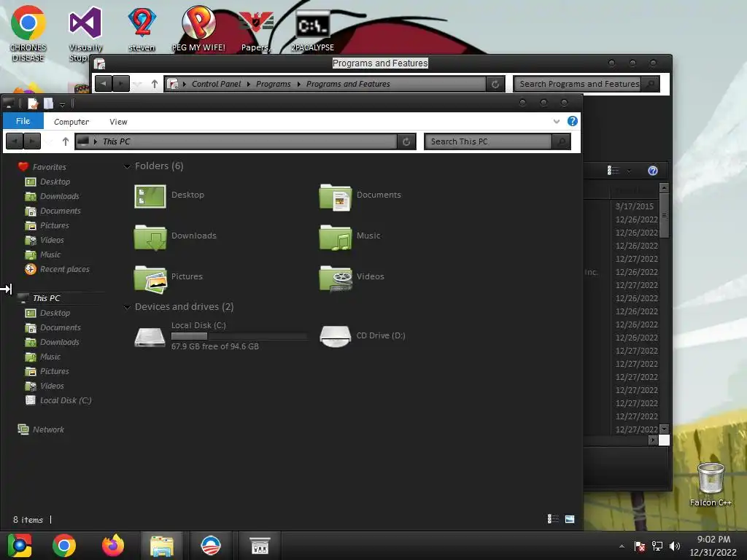The width and height of the screenshot is (747, 560).
Task: Collapse the Folders (6) group
Action: [x=127, y=166]
